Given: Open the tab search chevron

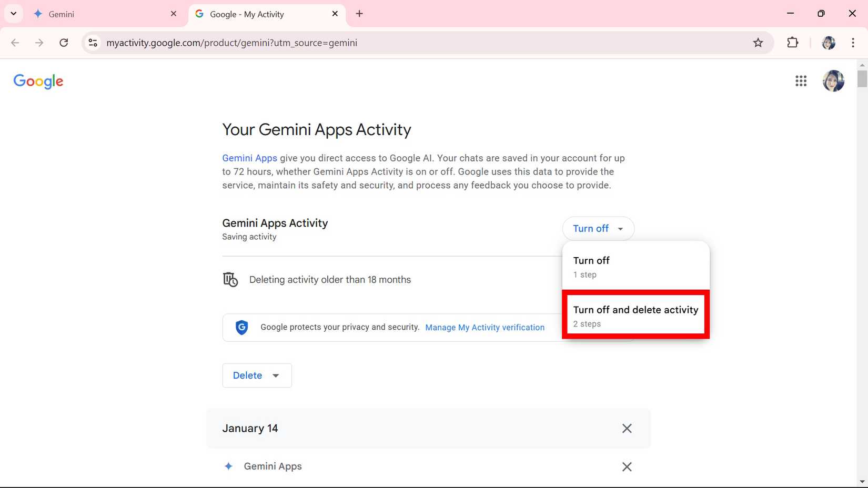Looking at the screenshot, I should [14, 14].
